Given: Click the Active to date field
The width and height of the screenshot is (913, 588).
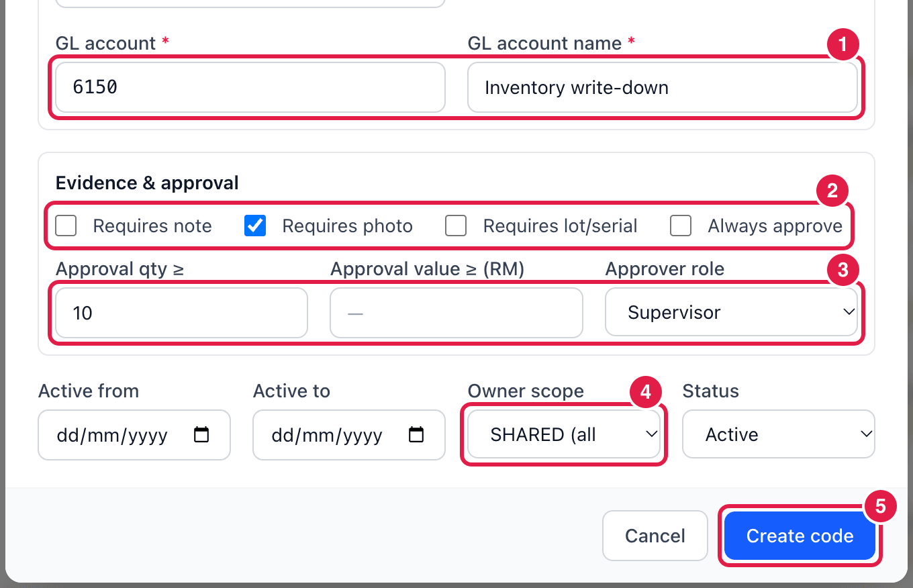Looking at the screenshot, I should [x=349, y=435].
